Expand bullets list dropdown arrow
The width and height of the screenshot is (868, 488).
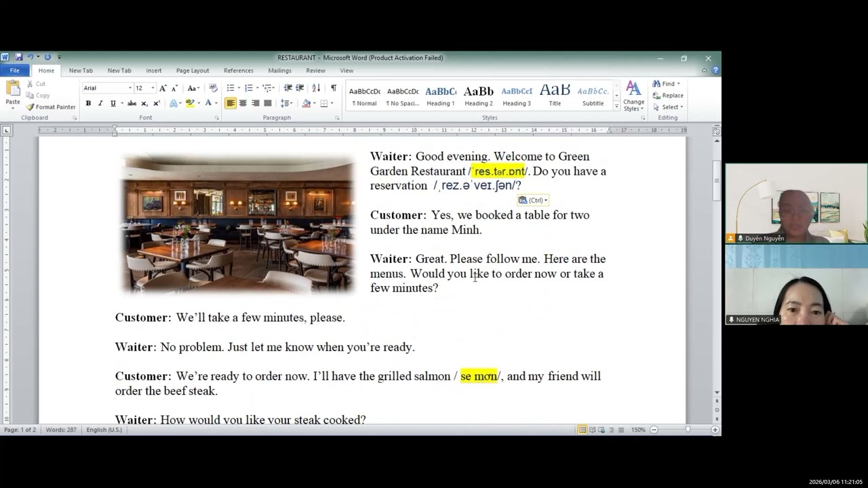coord(239,88)
